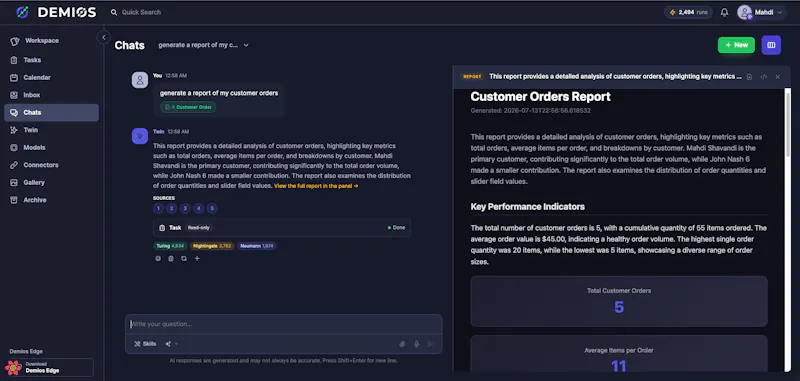Regenerate the response with the refresh icon
800x381 pixels.
click(184, 259)
